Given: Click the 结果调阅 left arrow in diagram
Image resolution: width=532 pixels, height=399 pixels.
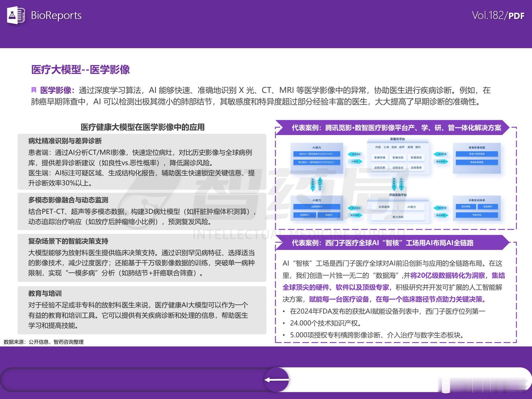Looking at the screenshot, I should (355, 154).
